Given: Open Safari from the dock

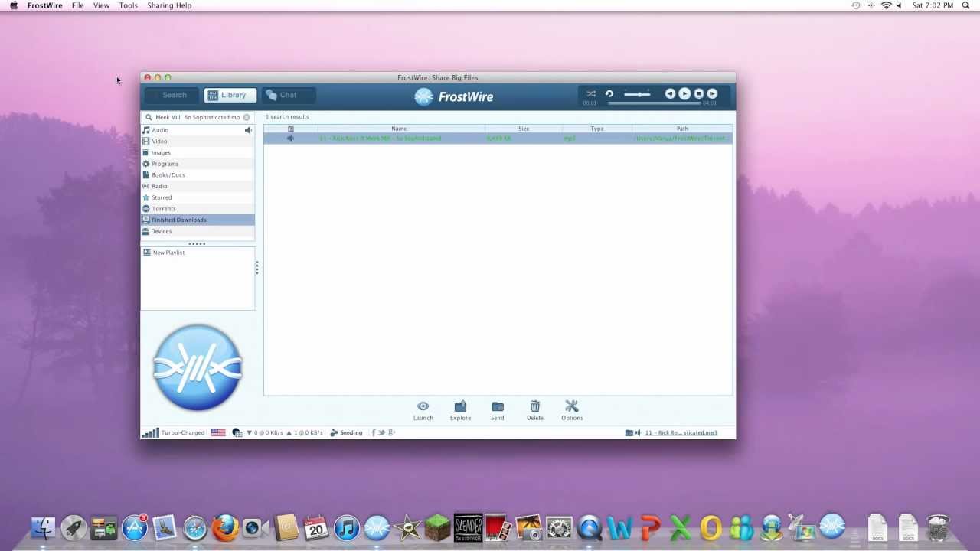Looking at the screenshot, I should tap(194, 527).
